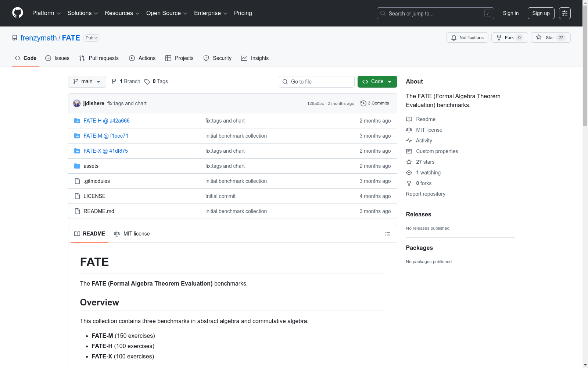Viewport: 588px width, 368px height.
Task: Click the LICENSE file icon
Action: click(77, 196)
